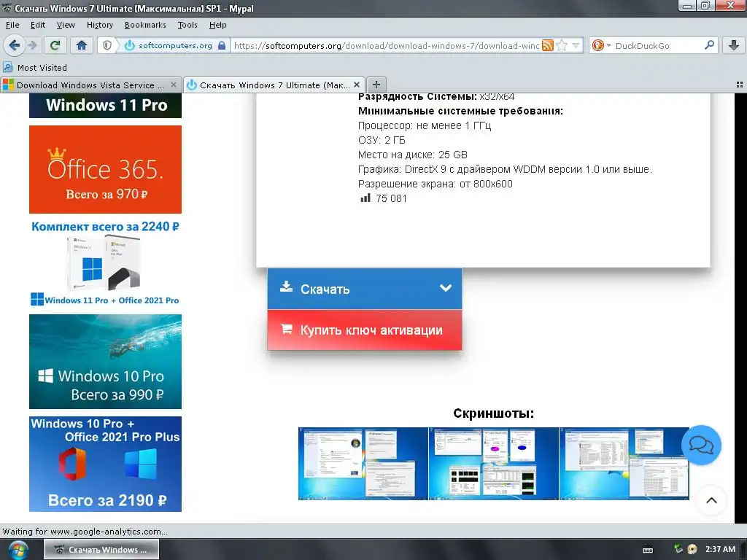Expand the Скачать chevron arrow
This screenshot has width=747, height=560.
(x=446, y=288)
